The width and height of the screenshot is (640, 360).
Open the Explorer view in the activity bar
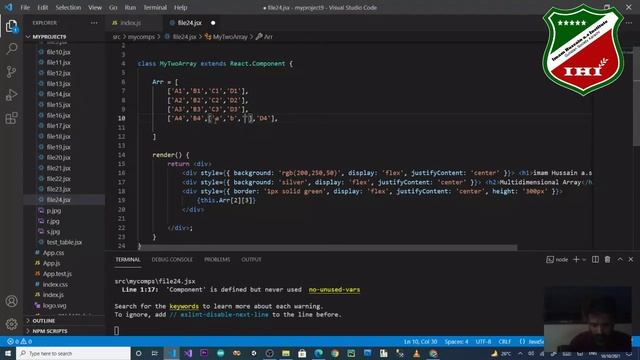point(11,27)
